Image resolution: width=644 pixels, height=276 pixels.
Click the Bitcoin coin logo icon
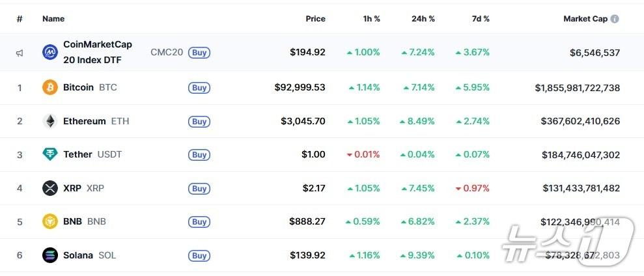[x=50, y=87]
